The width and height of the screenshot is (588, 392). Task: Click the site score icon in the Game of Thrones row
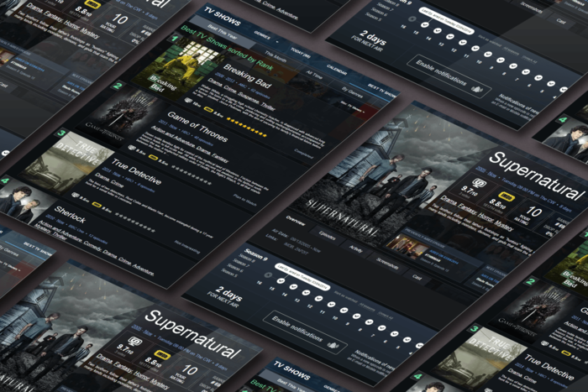[132, 148]
